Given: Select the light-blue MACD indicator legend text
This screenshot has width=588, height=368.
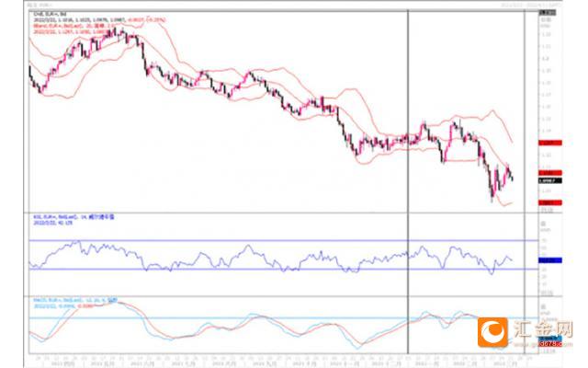Looking at the screenshot, I should coord(75,301).
